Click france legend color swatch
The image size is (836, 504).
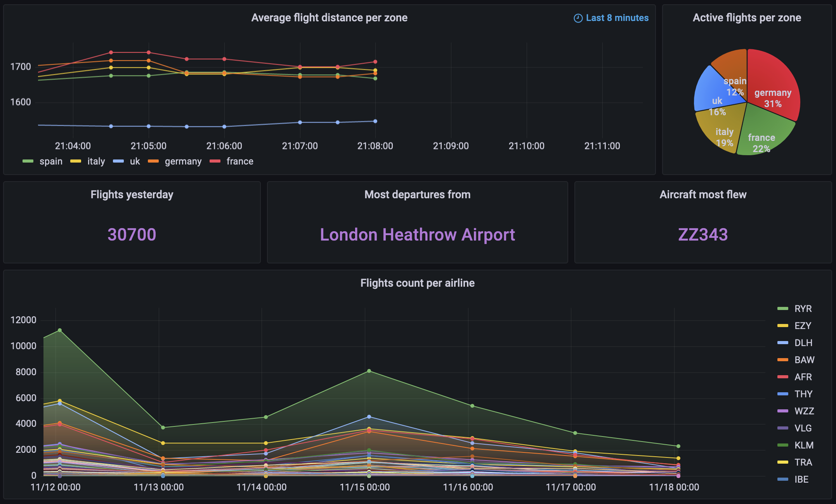(x=215, y=161)
